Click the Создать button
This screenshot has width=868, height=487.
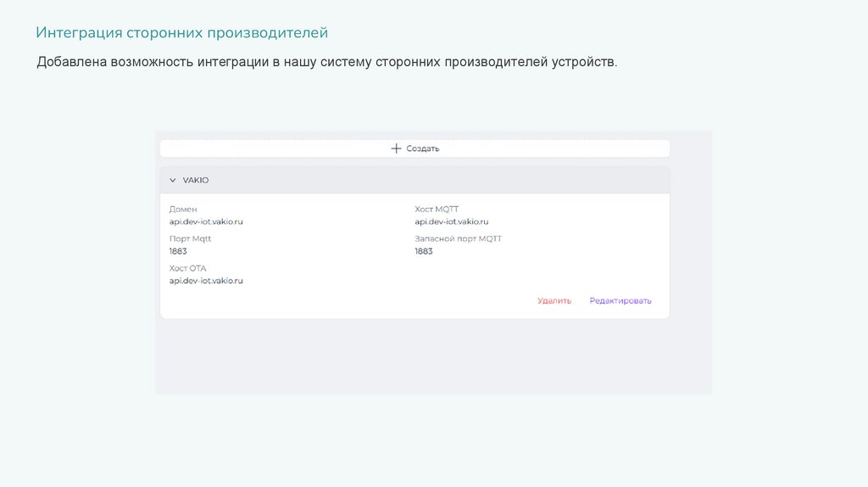(x=415, y=148)
